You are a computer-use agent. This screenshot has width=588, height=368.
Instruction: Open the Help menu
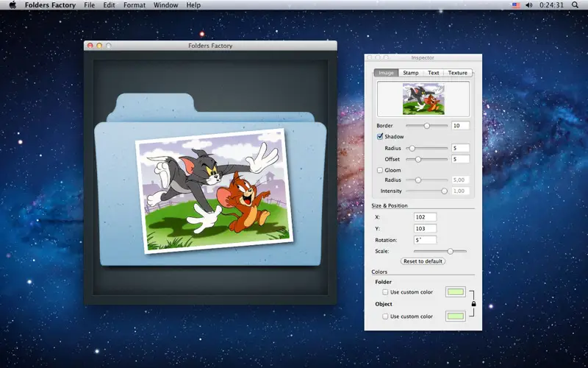193,5
